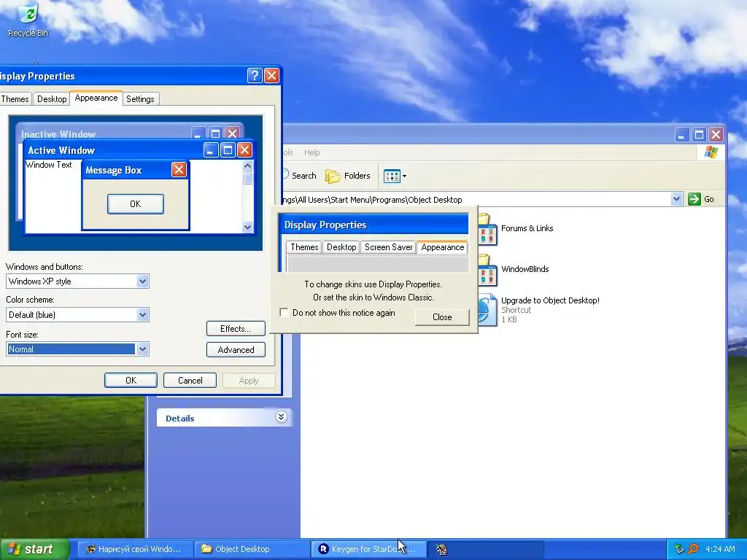Expand the Details panel chevron

(281, 417)
